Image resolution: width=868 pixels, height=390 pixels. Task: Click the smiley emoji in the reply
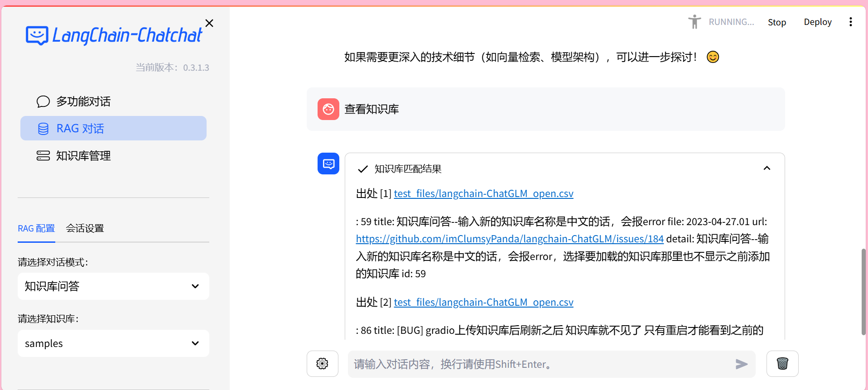[x=713, y=57]
